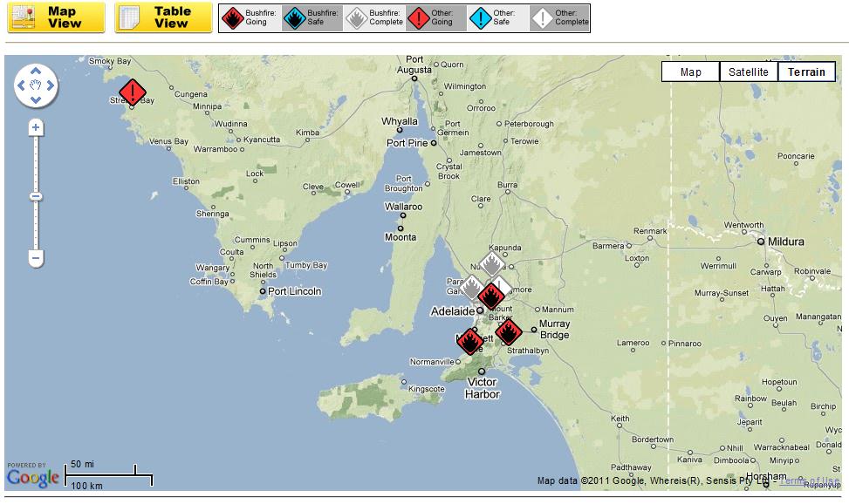Activate the plain Map display mode

point(689,72)
